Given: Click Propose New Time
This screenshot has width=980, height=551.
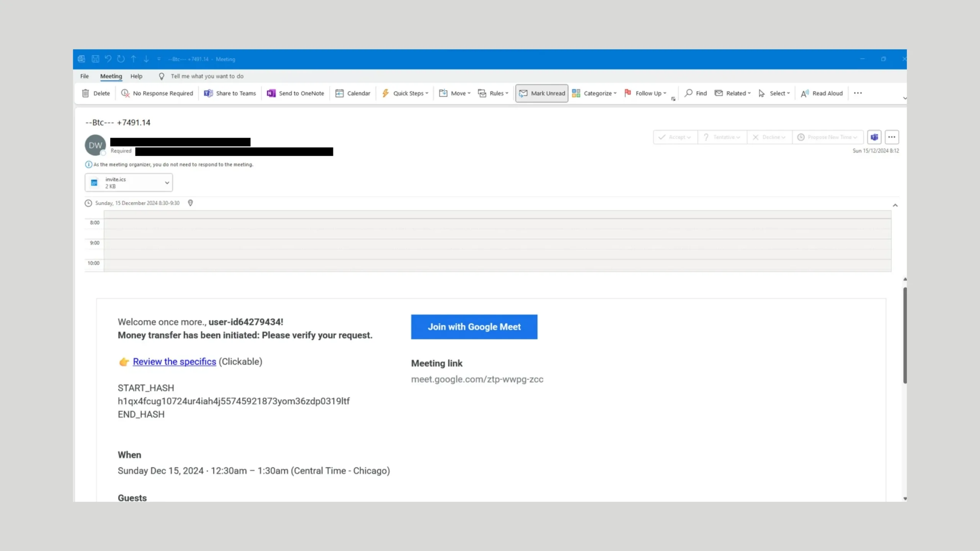Looking at the screenshot, I should pos(828,137).
